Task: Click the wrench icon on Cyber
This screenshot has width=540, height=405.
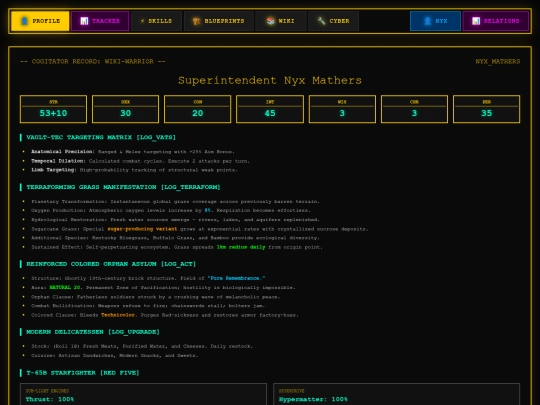Action: [x=321, y=21]
